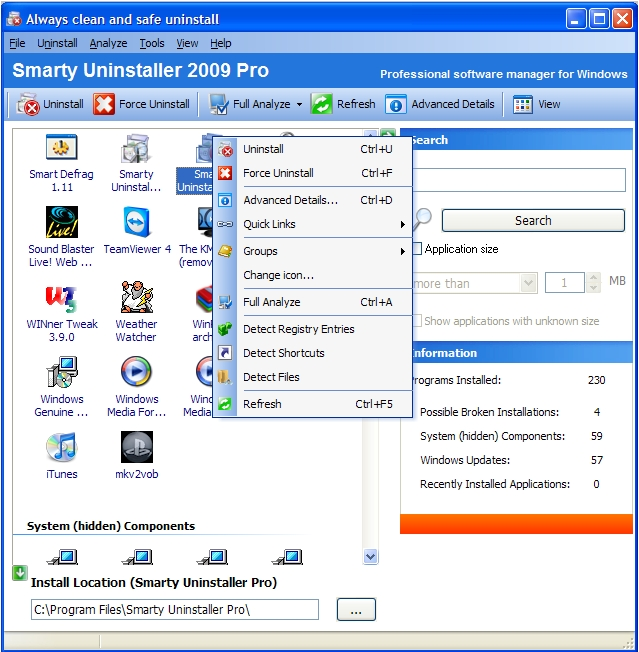Open the File menu
Viewport: 639px width, 652px height.
coord(17,43)
